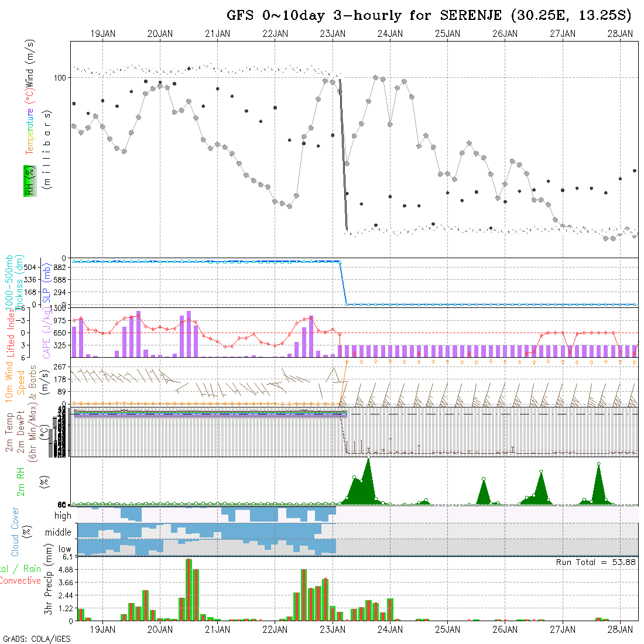644x644 pixels.
Task: Click the 27JAN label on bottom axis
Action: point(563,629)
